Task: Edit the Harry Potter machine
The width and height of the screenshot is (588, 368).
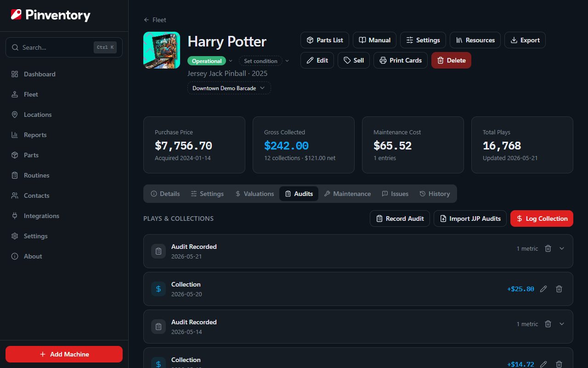Action: point(317,60)
